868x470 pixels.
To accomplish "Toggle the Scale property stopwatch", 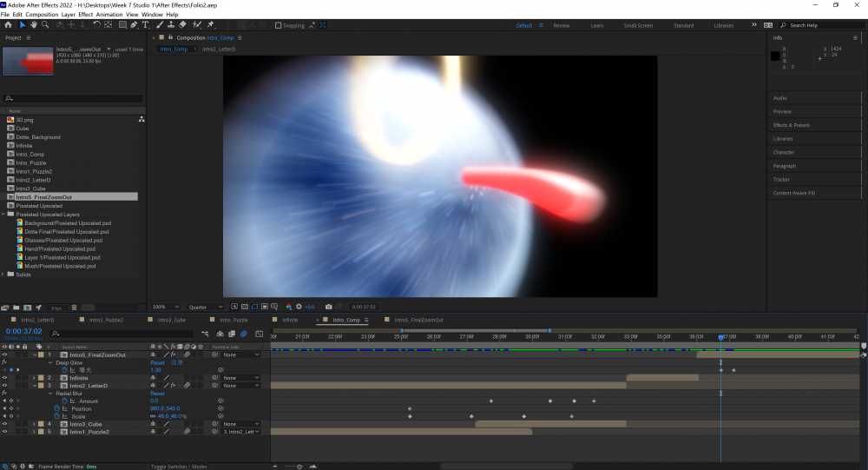I will coord(57,416).
